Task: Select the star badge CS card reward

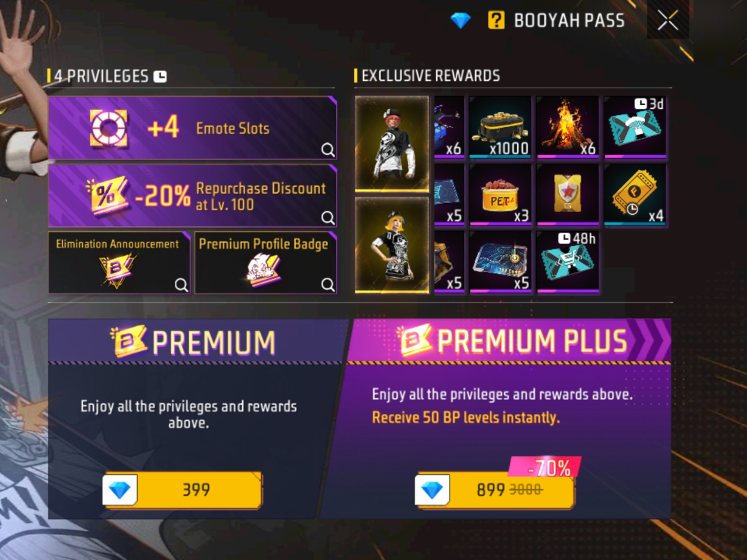Action: pyautogui.click(x=568, y=194)
